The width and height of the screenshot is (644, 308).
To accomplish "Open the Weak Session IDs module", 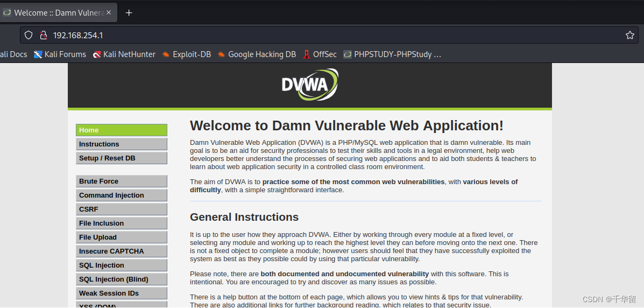I will click(x=122, y=293).
